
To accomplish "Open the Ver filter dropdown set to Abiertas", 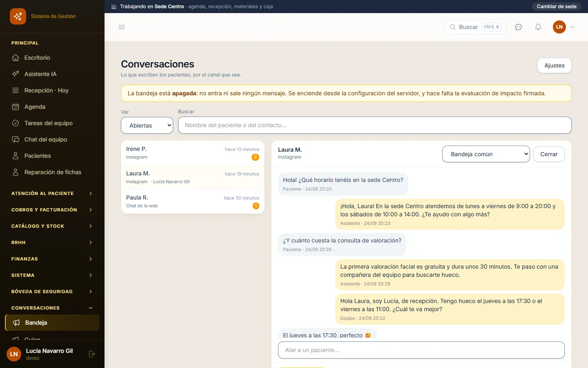I will [x=147, y=125].
